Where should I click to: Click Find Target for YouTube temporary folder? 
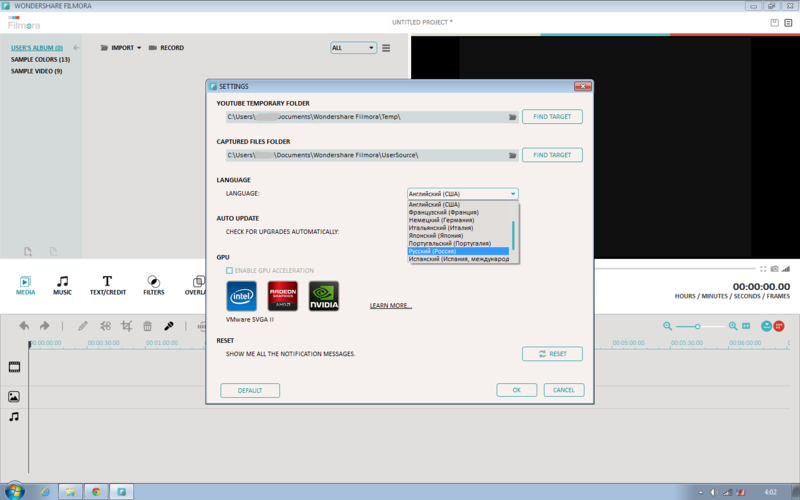tap(552, 117)
